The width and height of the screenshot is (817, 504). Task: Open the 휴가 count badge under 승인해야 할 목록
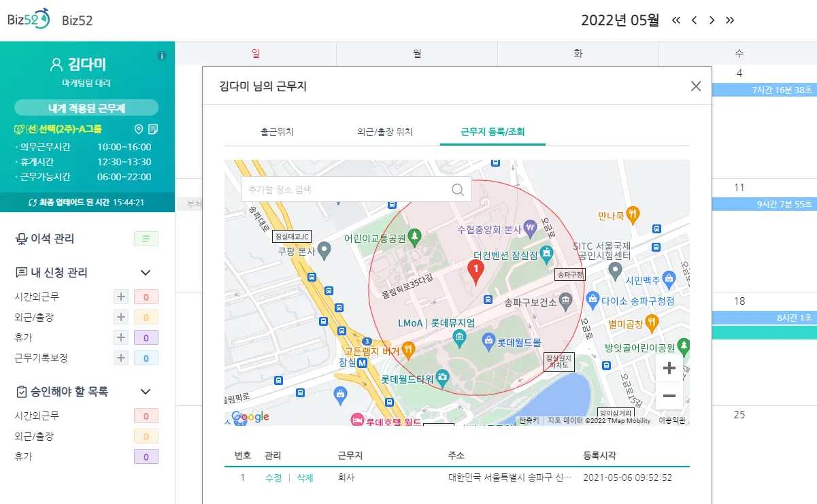(146, 456)
